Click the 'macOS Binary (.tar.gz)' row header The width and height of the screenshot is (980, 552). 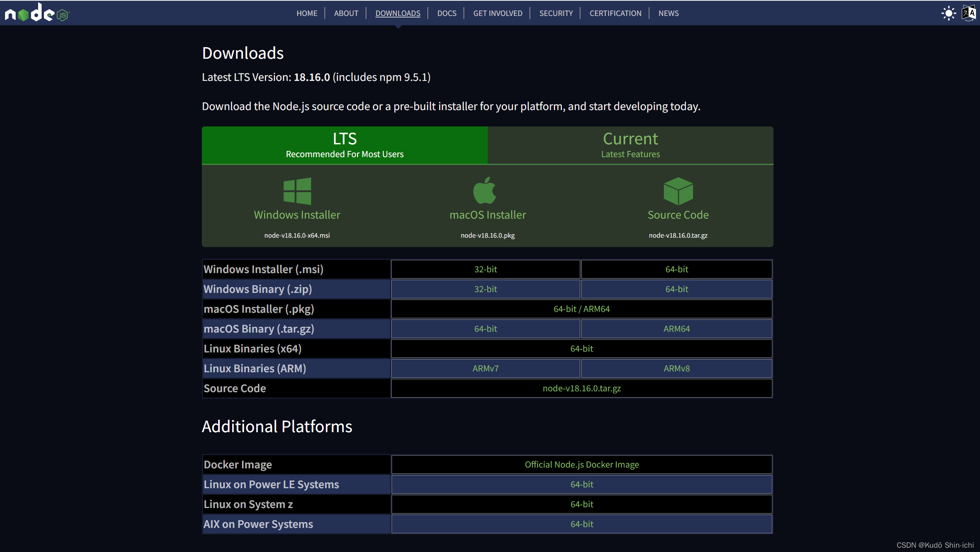point(296,329)
